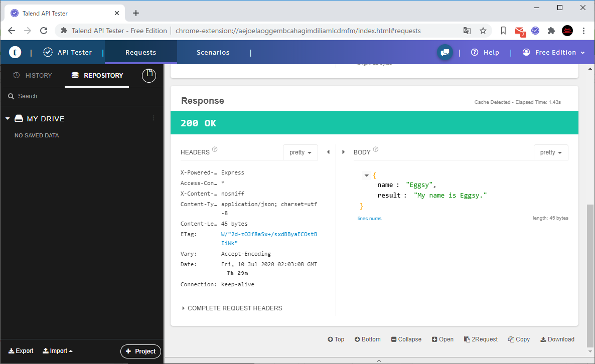This screenshot has width=595, height=364.
Task: Collapse the headers pane with the left arrow
Action: pyautogui.click(x=328, y=152)
